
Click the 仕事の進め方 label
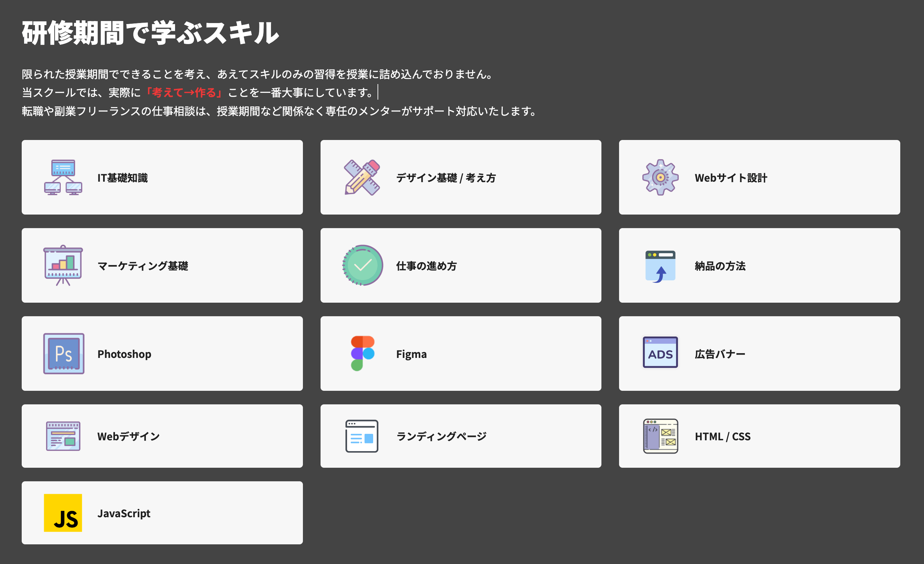426,266
